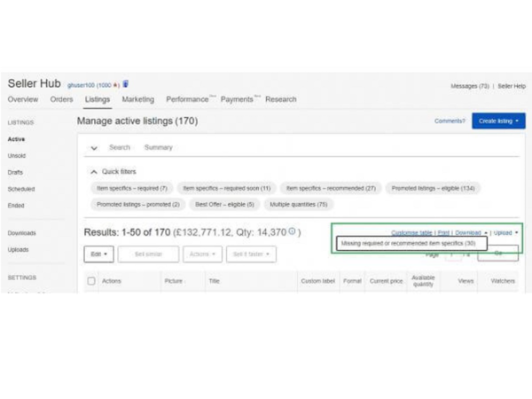
Task: Open the Download dropdown
Action: tap(471, 232)
